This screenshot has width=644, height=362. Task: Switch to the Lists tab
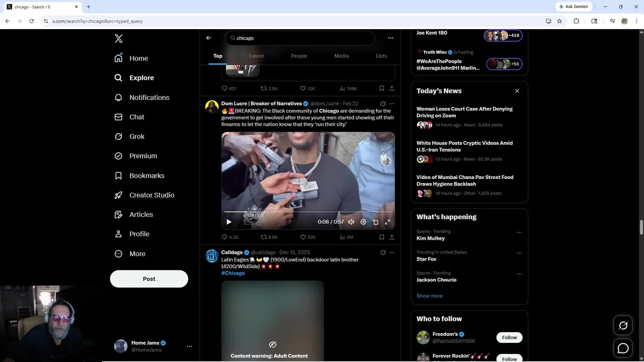point(381,56)
